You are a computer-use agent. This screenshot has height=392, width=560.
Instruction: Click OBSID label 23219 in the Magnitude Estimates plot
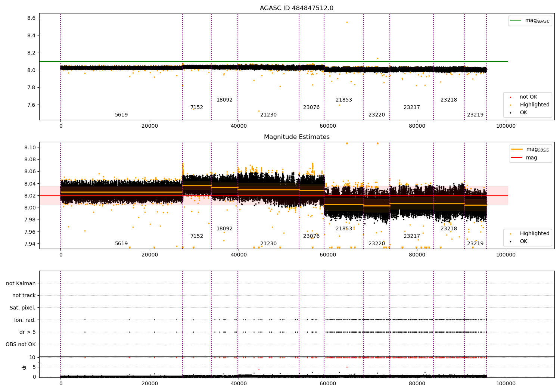pos(475,244)
